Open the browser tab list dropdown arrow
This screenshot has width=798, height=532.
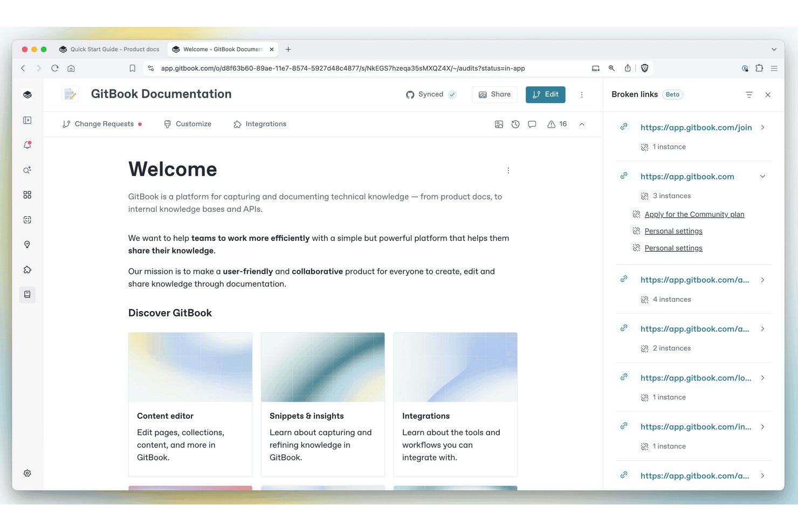click(774, 49)
